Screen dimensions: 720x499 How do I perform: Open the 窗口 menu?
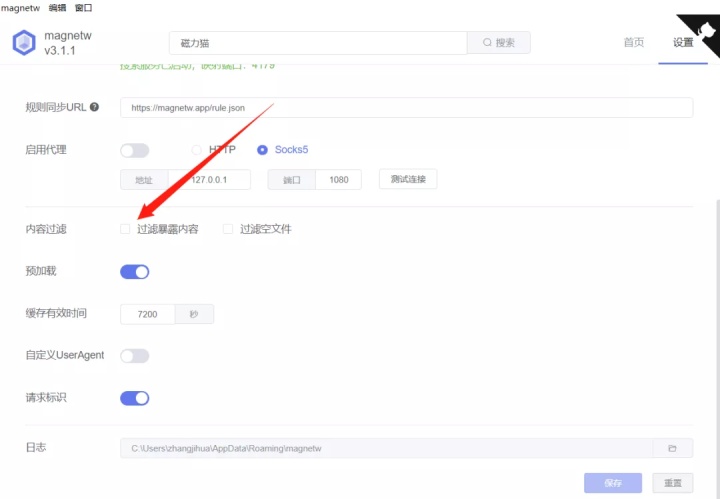tap(84, 8)
